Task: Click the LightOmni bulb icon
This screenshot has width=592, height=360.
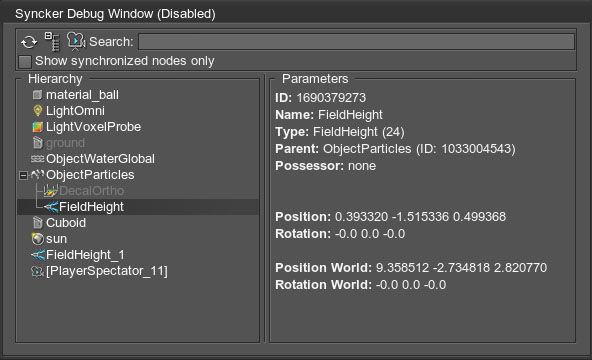Action: [37, 111]
